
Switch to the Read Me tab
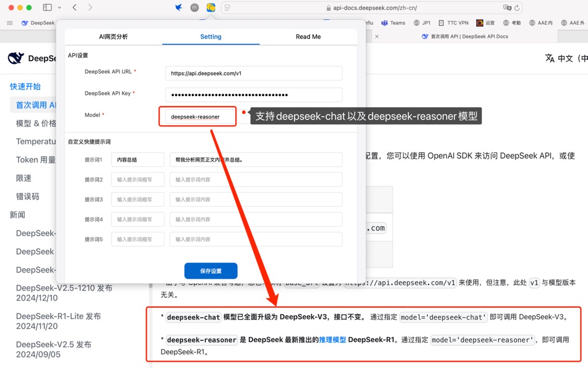click(x=308, y=37)
